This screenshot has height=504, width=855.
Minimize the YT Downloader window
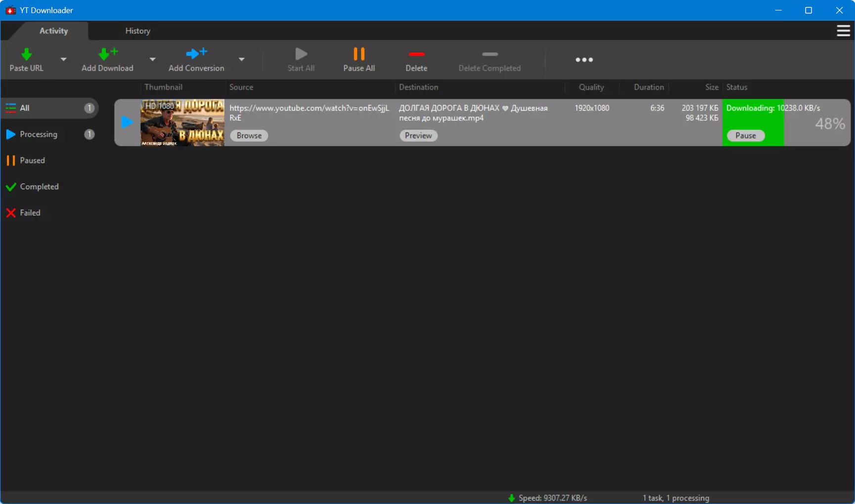coord(778,10)
